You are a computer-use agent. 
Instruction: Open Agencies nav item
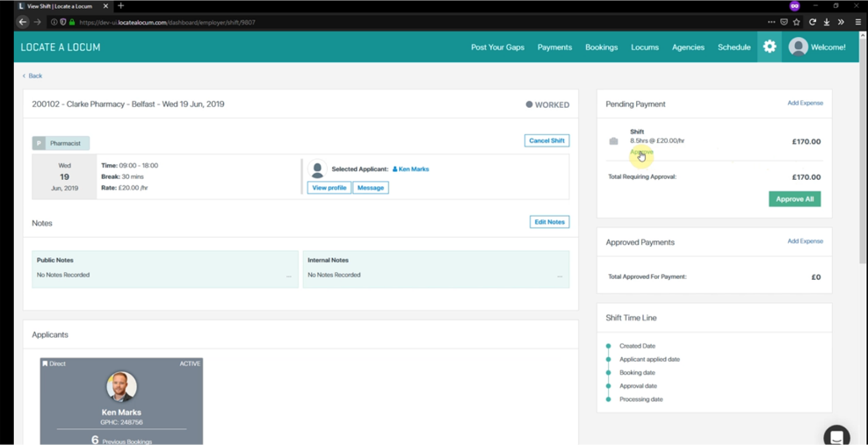688,47
